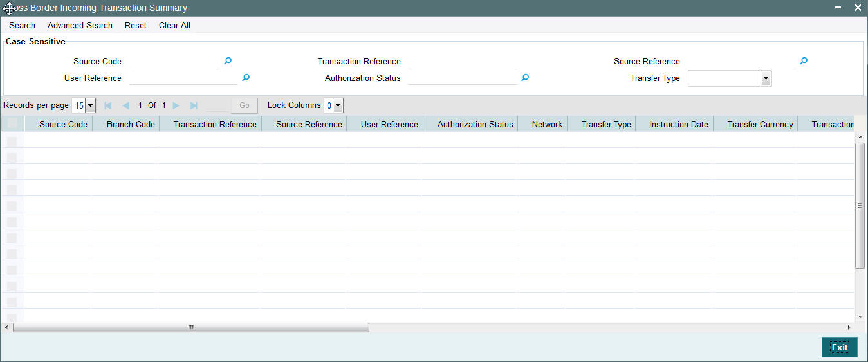The image size is (868, 362).
Task: Open the Authorization Status lookup search icon
Action: coord(525,78)
